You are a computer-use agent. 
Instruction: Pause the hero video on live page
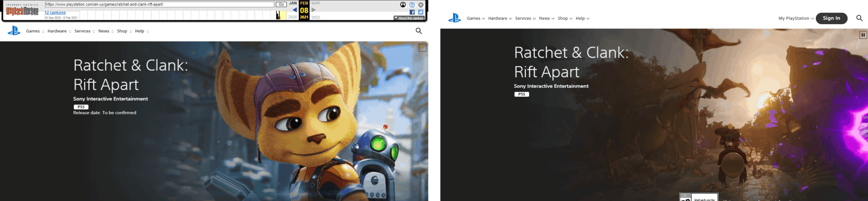pyautogui.click(x=863, y=35)
